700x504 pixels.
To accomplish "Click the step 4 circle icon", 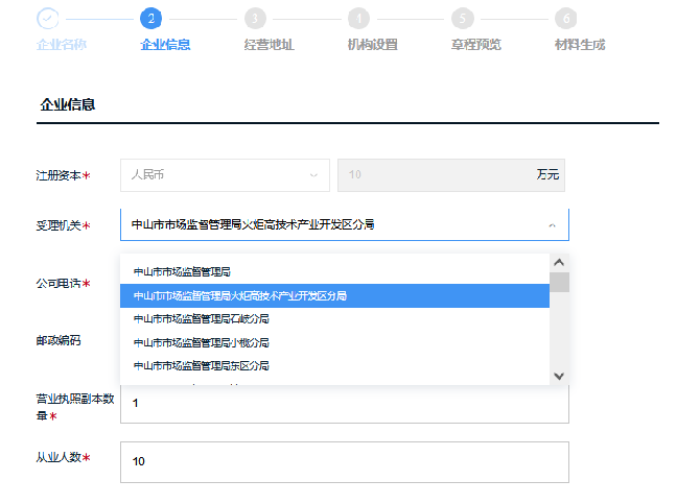I will coord(359,19).
